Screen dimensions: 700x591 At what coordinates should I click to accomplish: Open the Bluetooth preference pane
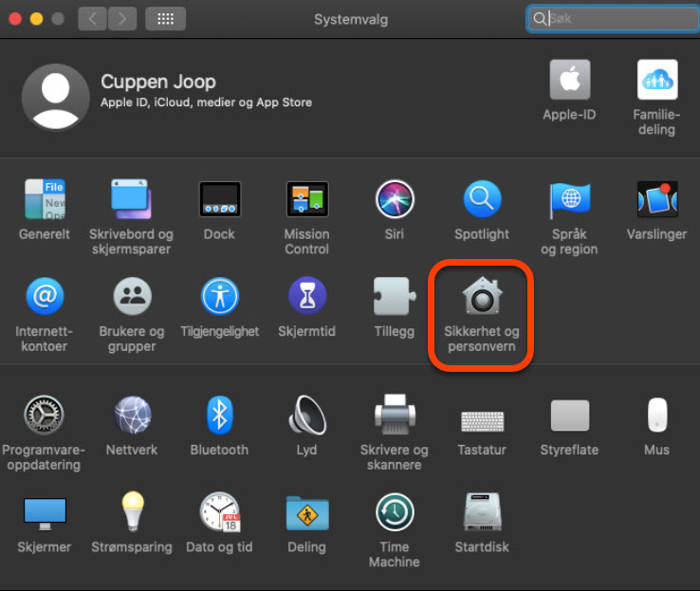coord(219,416)
